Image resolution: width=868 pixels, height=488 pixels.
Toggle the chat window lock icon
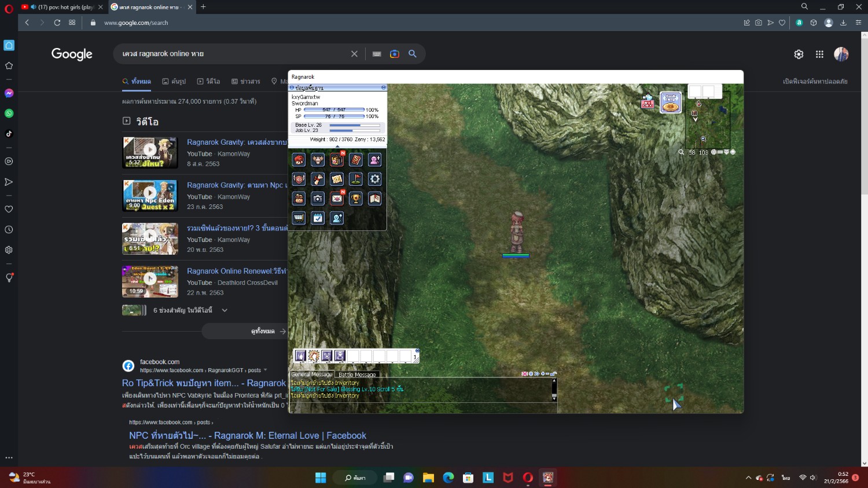554,374
